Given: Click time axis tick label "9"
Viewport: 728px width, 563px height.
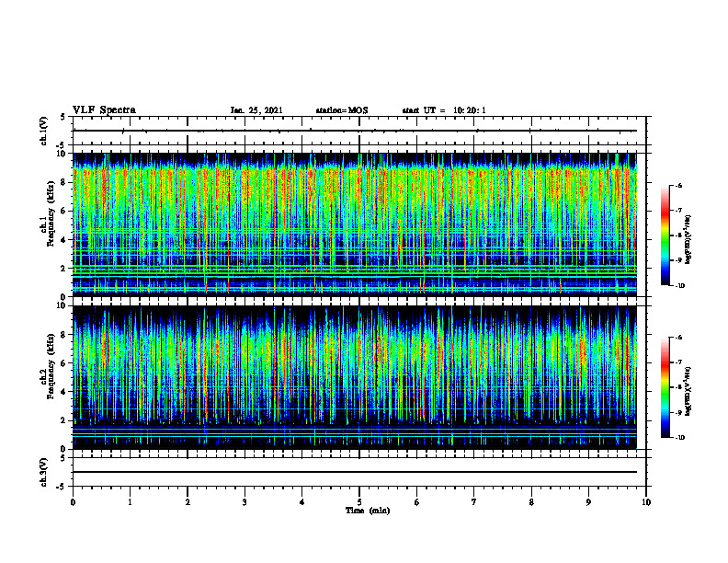Looking at the screenshot, I should (x=588, y=502).
